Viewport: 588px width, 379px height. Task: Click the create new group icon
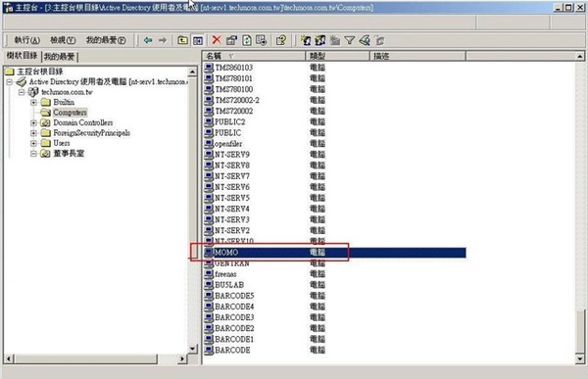tap(320, 40)
